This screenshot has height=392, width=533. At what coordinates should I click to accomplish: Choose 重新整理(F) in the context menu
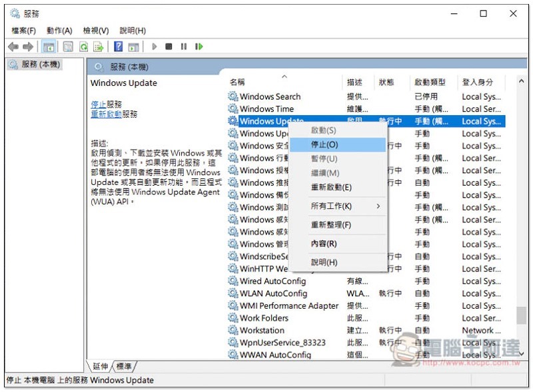pos(338,225)
